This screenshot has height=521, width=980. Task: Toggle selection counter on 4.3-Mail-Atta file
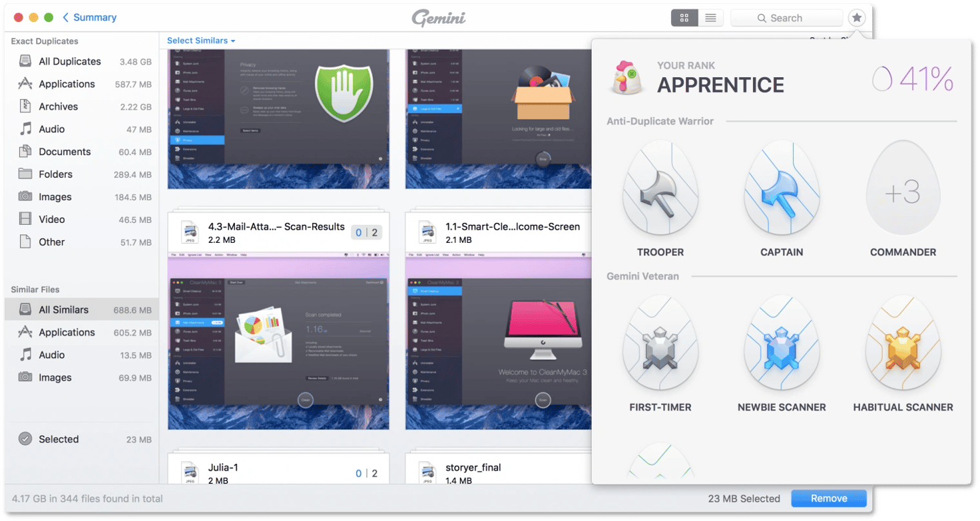coord(367,232)
